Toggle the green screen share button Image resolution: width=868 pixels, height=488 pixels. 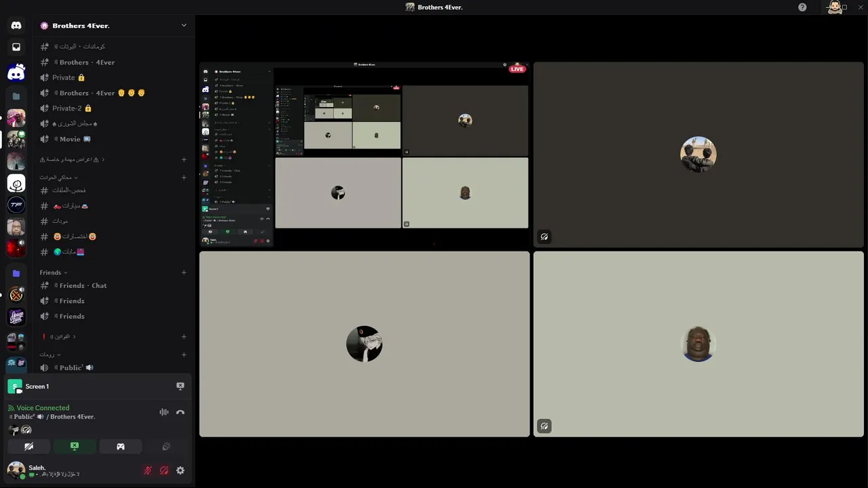tap(75, 447)
